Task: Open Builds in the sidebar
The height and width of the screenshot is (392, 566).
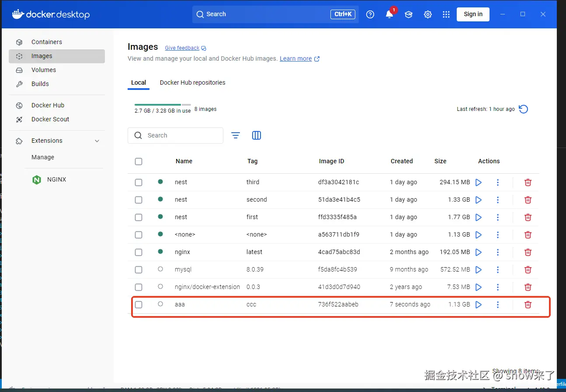Action: point(57,84)
